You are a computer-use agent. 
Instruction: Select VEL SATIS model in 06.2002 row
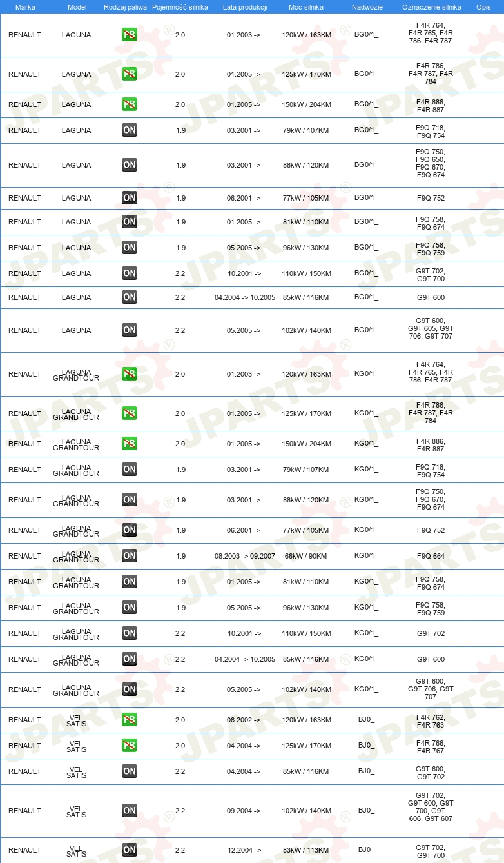tap(76, 720)
